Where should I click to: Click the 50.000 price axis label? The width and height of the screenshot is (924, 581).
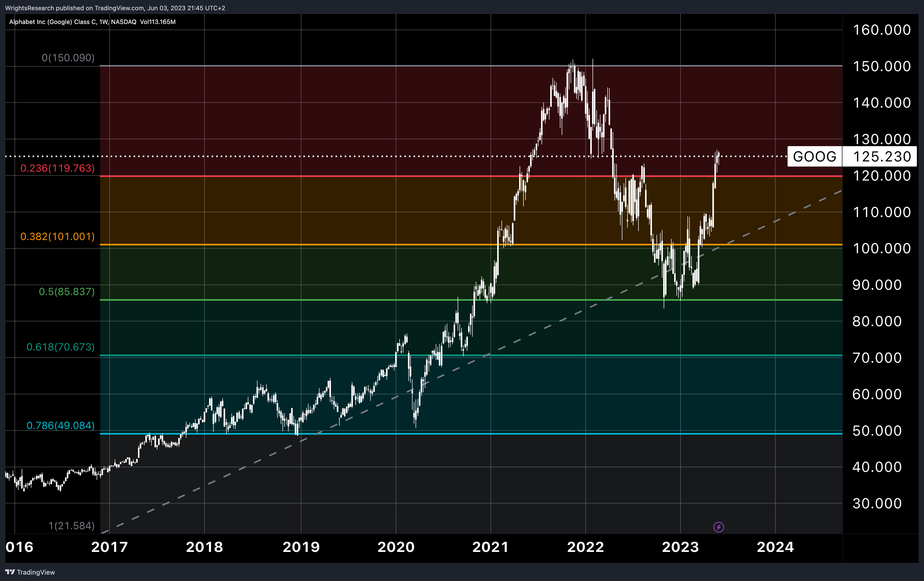877,431
